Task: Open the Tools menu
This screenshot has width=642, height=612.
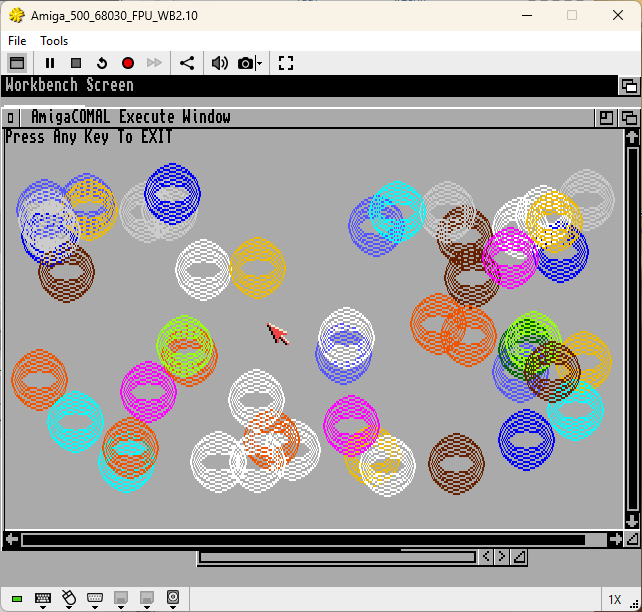Action: tap(54, 41)
